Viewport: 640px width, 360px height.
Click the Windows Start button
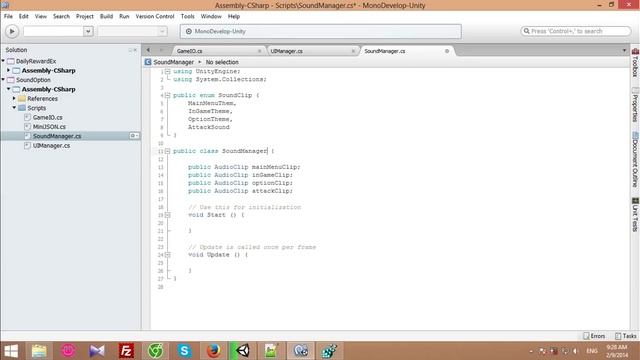click(x=11, y=351)
